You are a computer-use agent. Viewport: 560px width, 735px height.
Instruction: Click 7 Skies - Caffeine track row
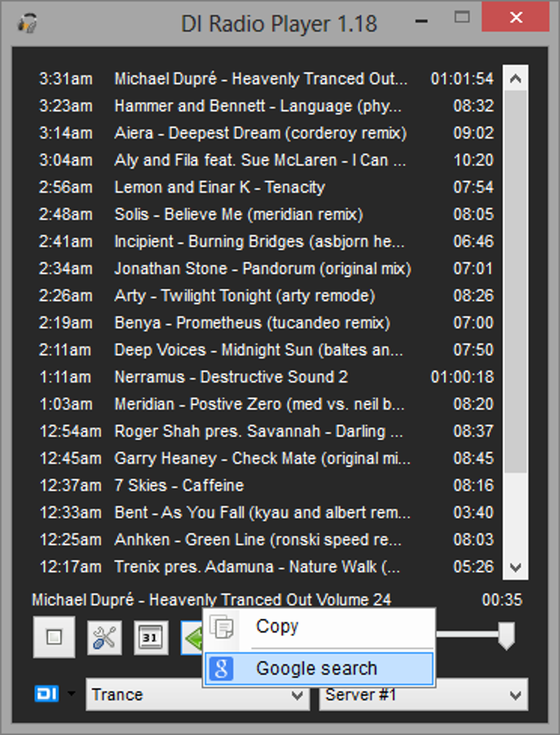(x=266, y=486)
